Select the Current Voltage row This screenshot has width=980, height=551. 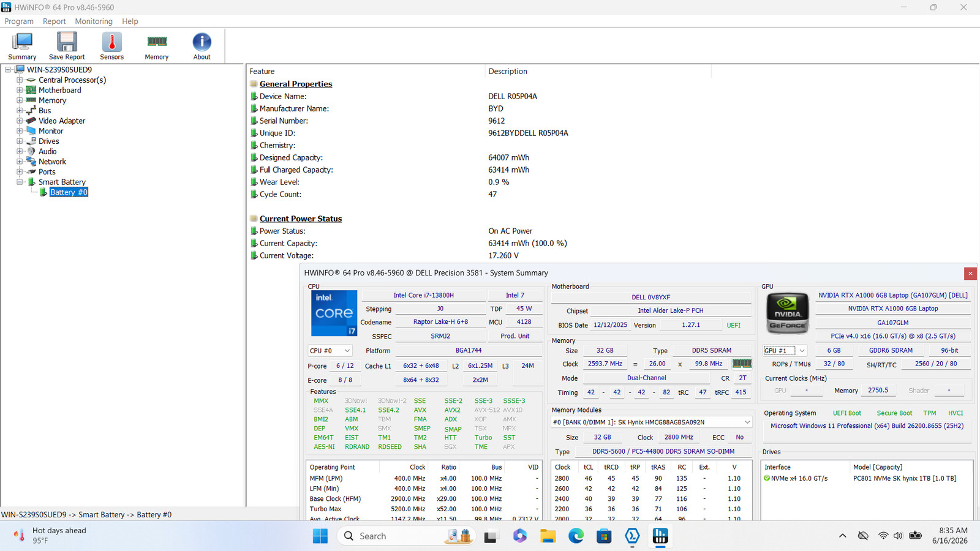(384, 255)
